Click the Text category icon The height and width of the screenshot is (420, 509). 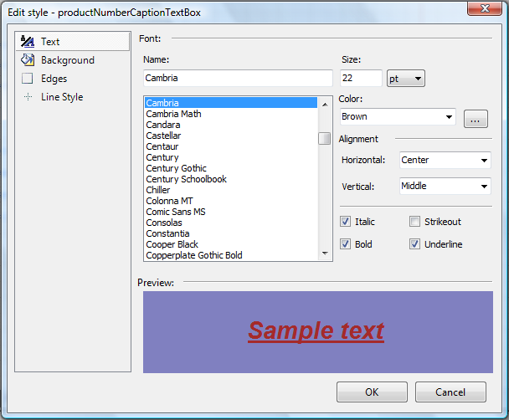[28, 42]
